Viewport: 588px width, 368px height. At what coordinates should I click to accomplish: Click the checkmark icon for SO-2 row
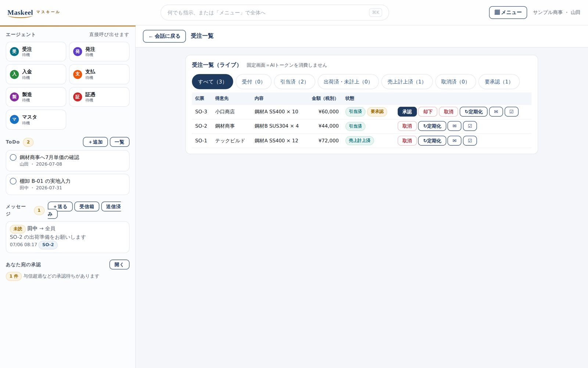pos(470,126)
